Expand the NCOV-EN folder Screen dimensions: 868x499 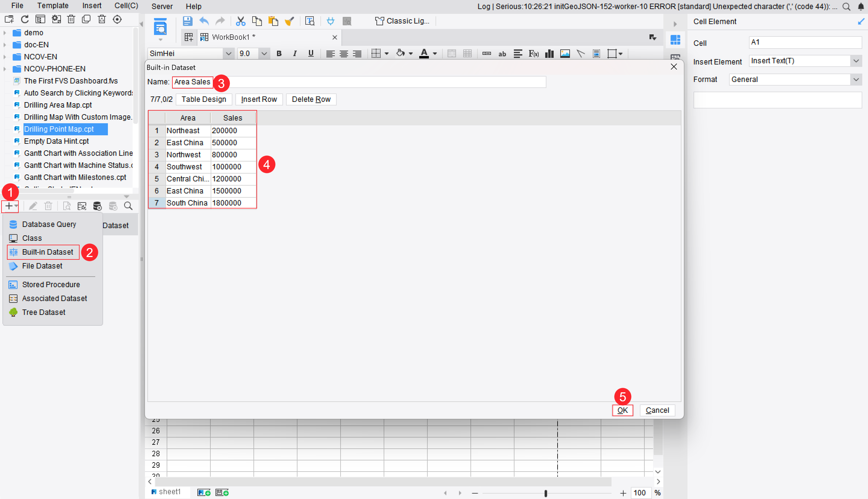(x=5, y=57)
